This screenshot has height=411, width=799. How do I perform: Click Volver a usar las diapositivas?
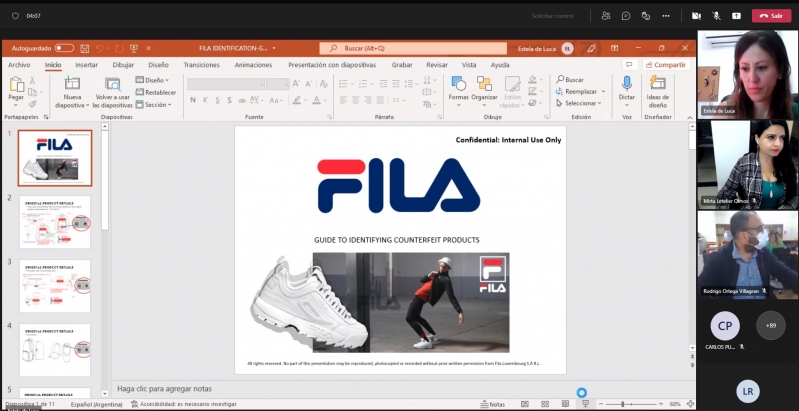tap(113, 93)
